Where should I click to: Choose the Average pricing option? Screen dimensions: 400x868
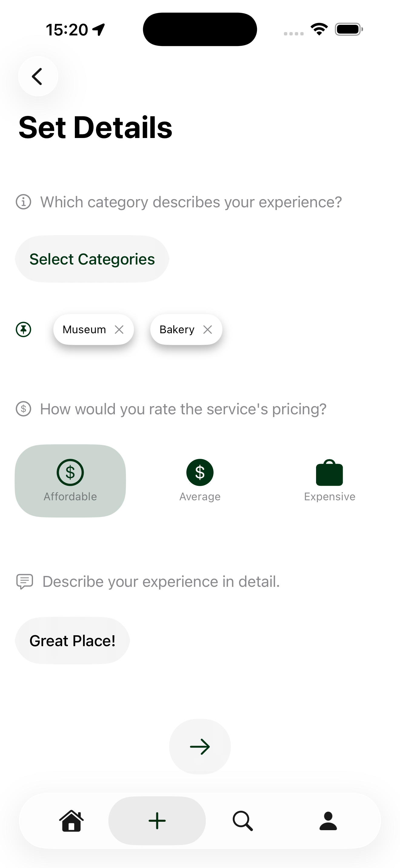(x=200, y=481)
